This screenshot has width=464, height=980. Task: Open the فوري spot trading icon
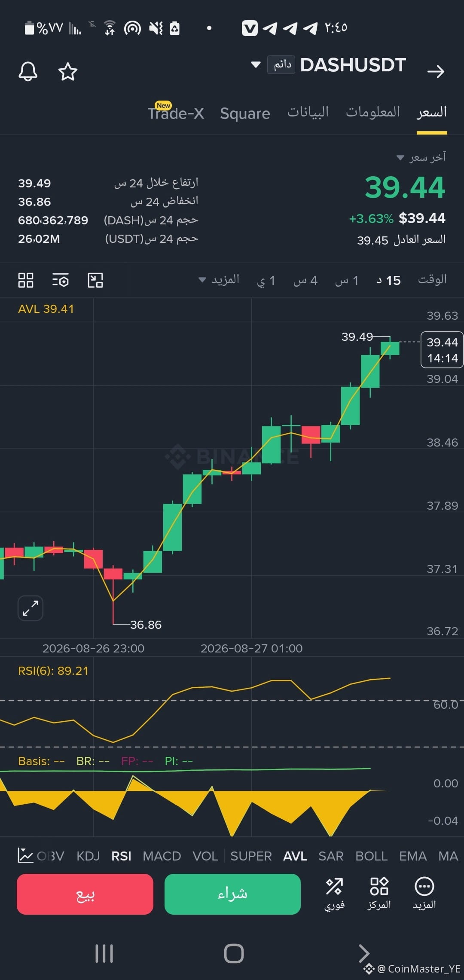coord(334,894)
